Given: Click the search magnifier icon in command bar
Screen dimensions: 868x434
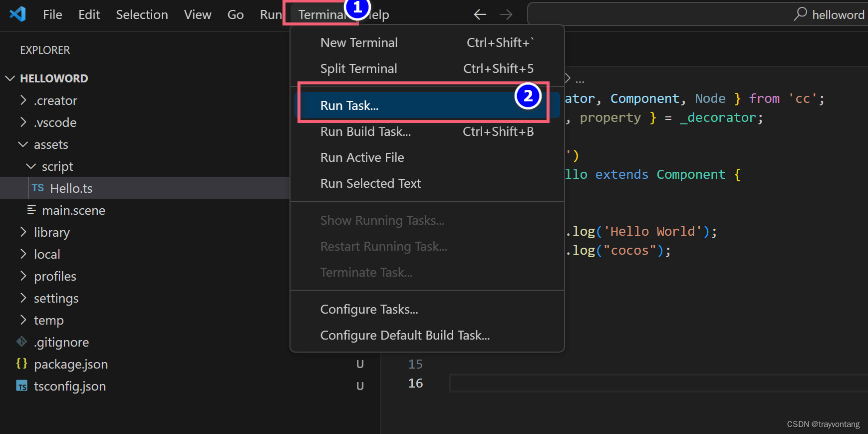Looking at the screenshot, I should coord(801,14).
